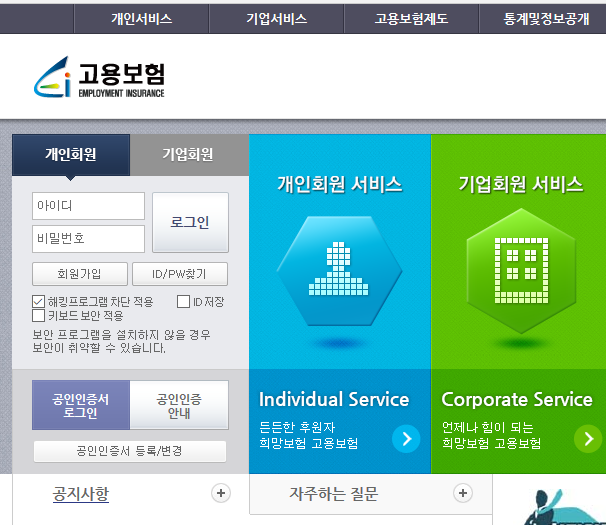Open the 고용보험제도 menu
The width and height of the screenshot is (606, 525).
[412, 19]
